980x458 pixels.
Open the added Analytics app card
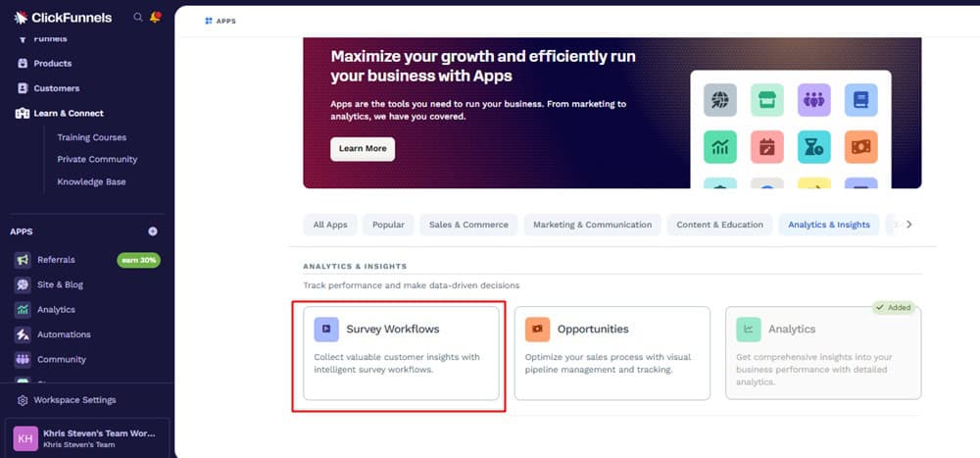[823, 353]
